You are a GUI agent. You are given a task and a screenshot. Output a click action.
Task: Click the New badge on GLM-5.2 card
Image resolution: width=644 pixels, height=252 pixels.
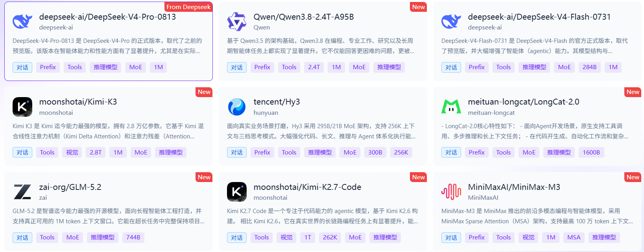tap(204, 177)
